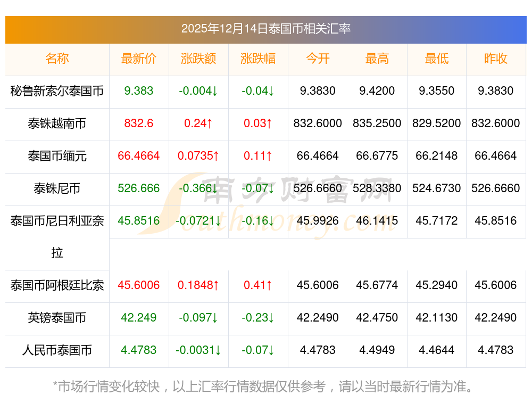
Task: Click the change amount -0.0721↓
Action: [198, 220]
